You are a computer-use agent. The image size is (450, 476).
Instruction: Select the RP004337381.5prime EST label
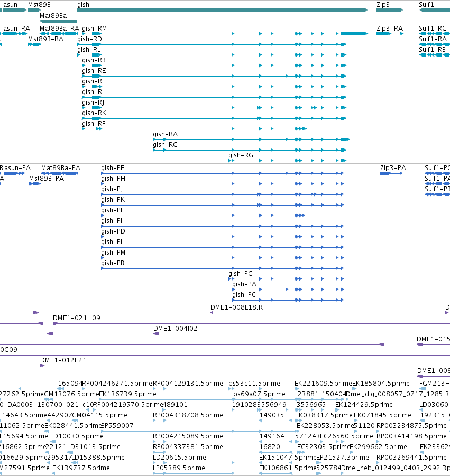(188, 447)
